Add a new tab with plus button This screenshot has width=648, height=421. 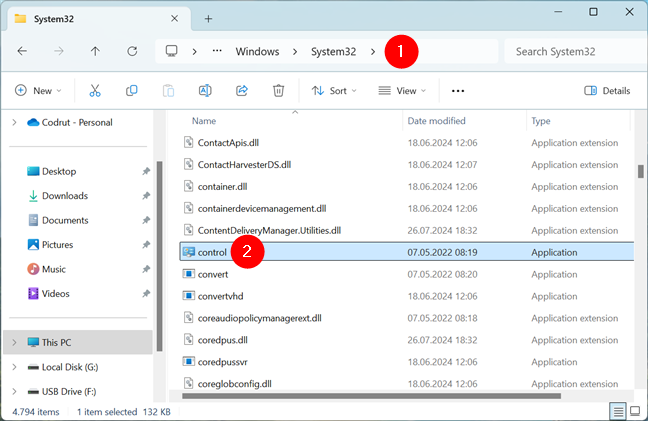pos(208,19)
